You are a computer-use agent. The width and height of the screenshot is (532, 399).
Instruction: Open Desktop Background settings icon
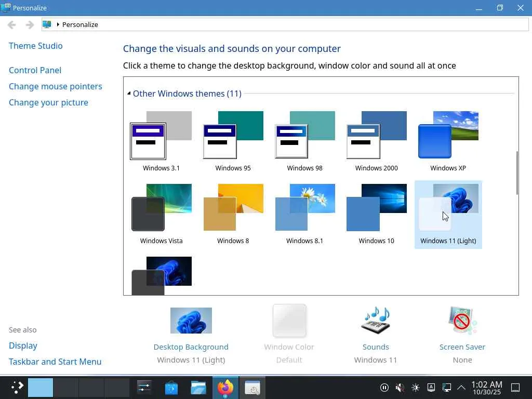coord(191,321)
